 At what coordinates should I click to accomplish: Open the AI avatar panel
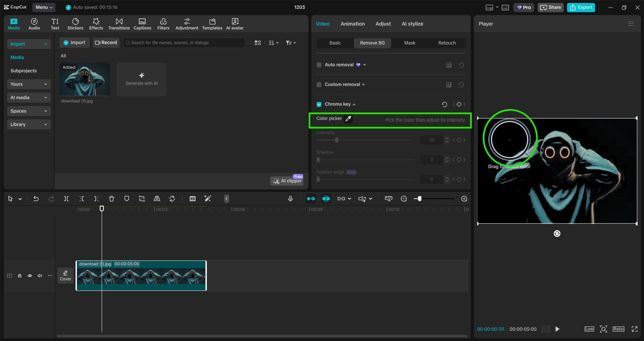(235, 24)
